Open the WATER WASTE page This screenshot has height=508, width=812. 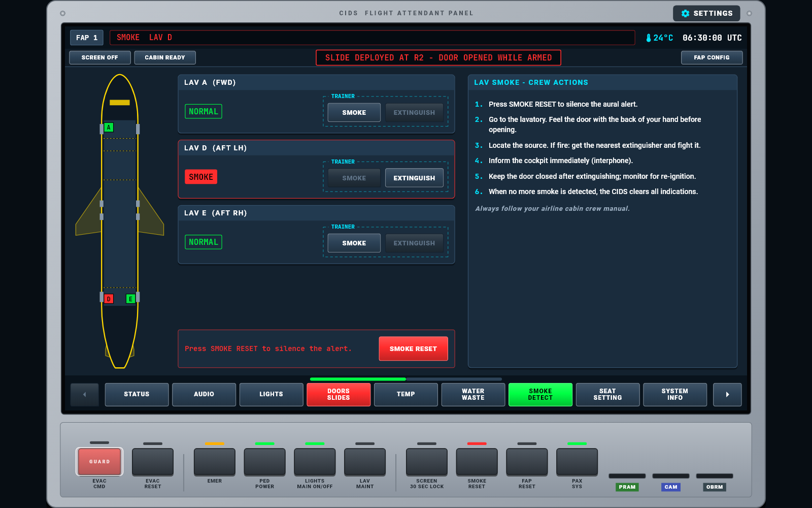point(473,394)
